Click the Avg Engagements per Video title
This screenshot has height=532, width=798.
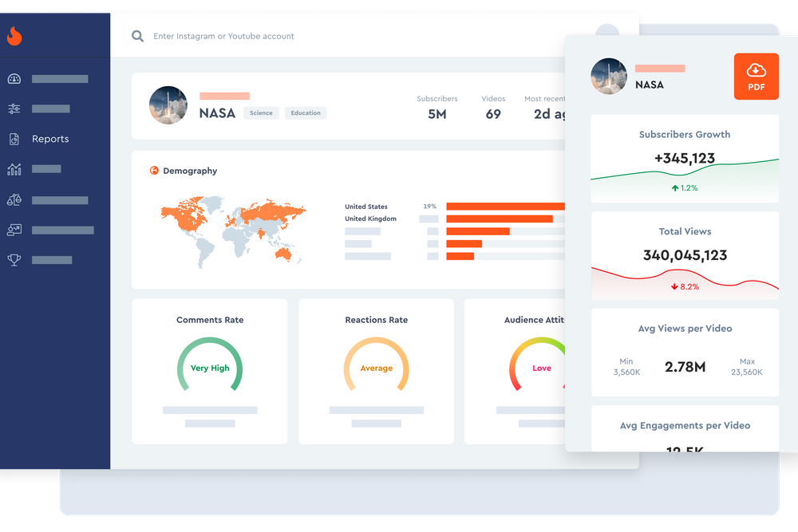tap(685, 426)
